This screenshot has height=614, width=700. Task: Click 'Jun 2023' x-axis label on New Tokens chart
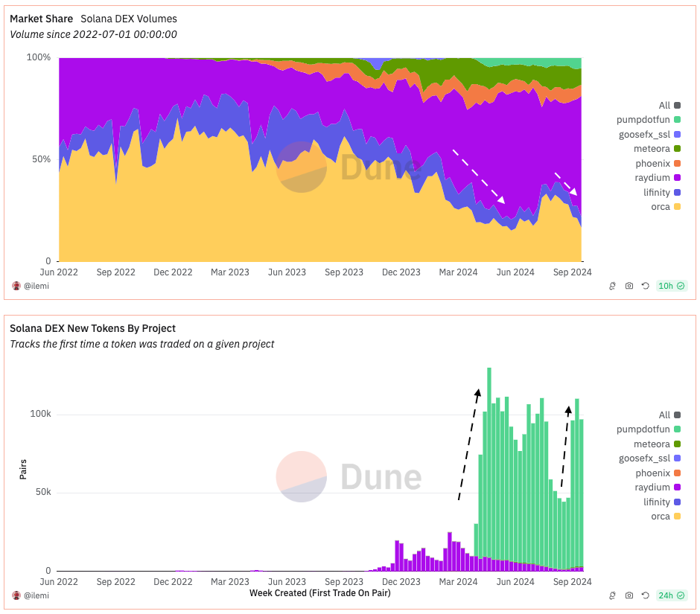287,582
